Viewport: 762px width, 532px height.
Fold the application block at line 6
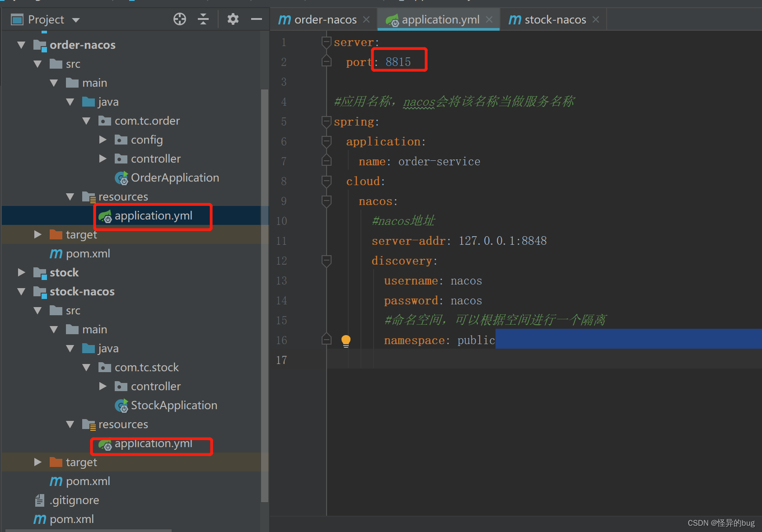[x=327, y=142]
